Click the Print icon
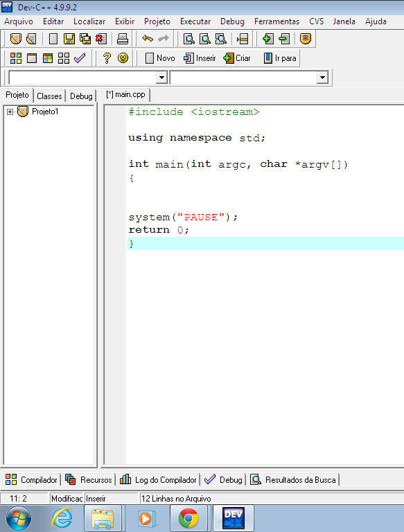 (123, 39)
